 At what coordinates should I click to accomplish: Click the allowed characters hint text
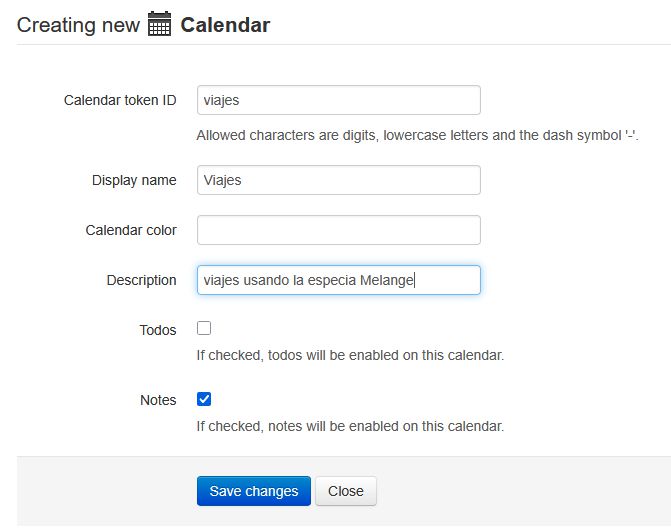[x=417, y=135]
